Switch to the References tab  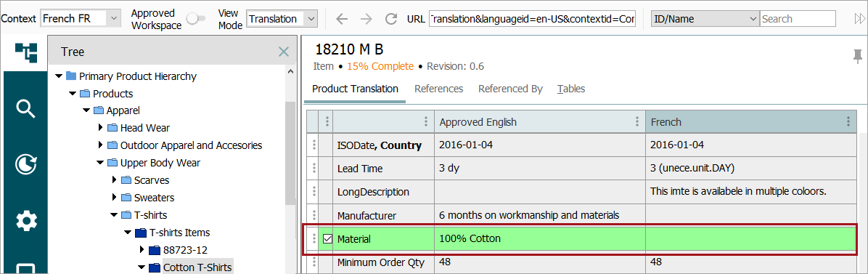[438, 89]
